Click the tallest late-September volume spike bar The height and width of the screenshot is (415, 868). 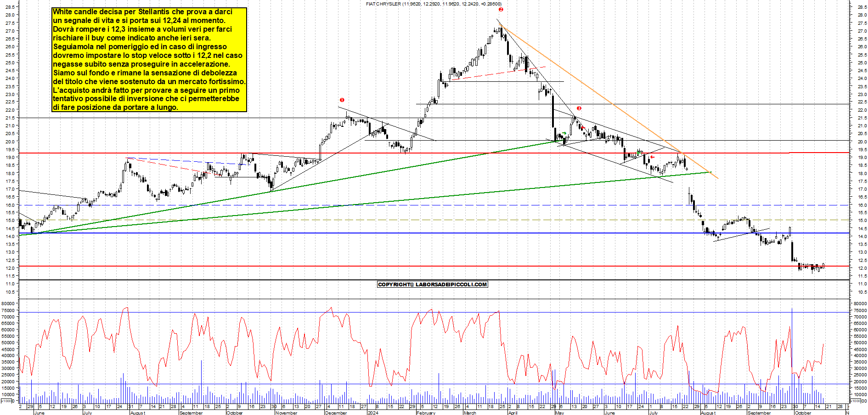[x=792, y=355]
